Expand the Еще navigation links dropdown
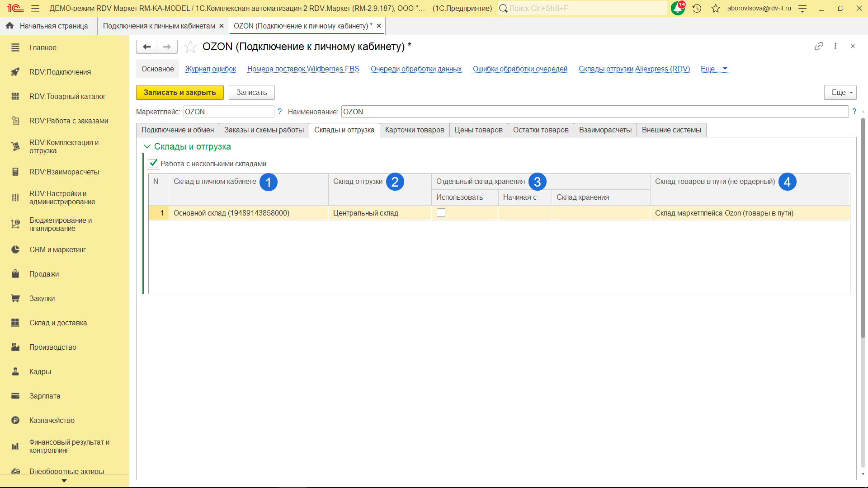 pyautogui.click(x=714, y=69)
